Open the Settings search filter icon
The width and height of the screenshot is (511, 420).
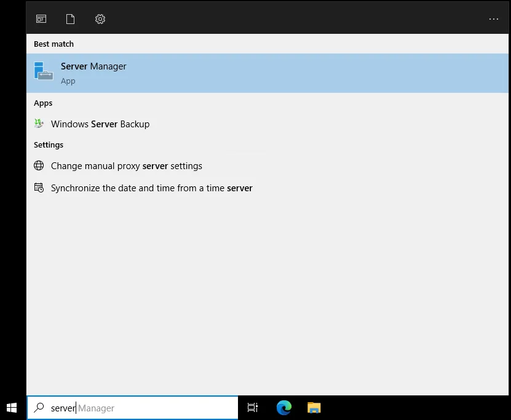100,18
